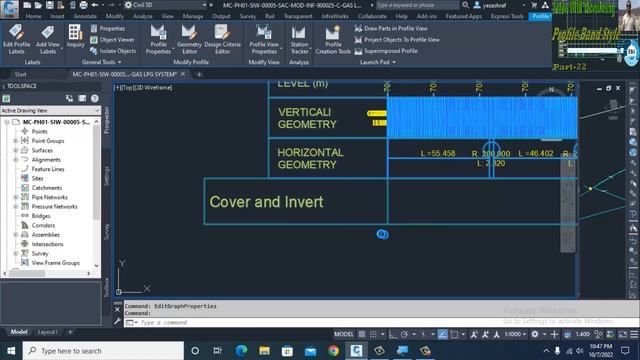
Task: Toggle polar tracking in status bar
Action: pyautogui.click(x=404, y=334)
